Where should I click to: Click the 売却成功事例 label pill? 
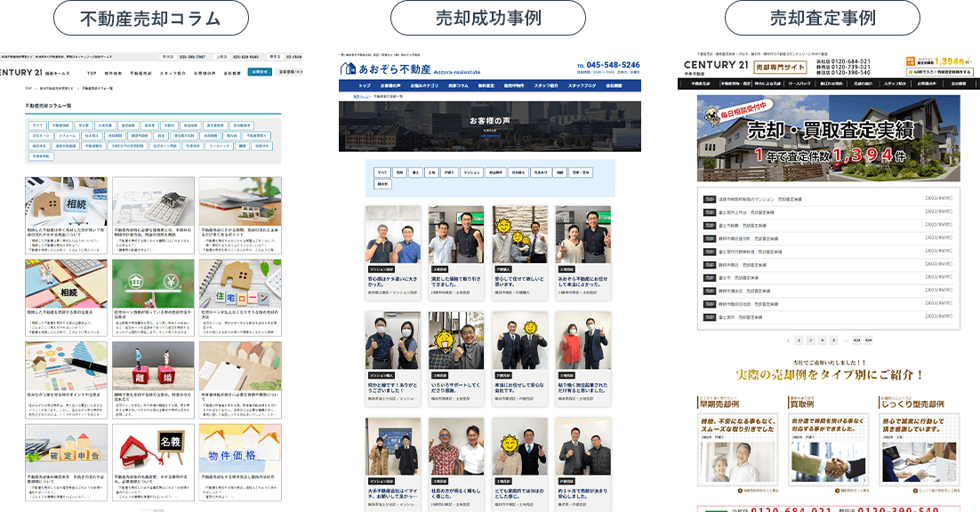click(488, 18)
